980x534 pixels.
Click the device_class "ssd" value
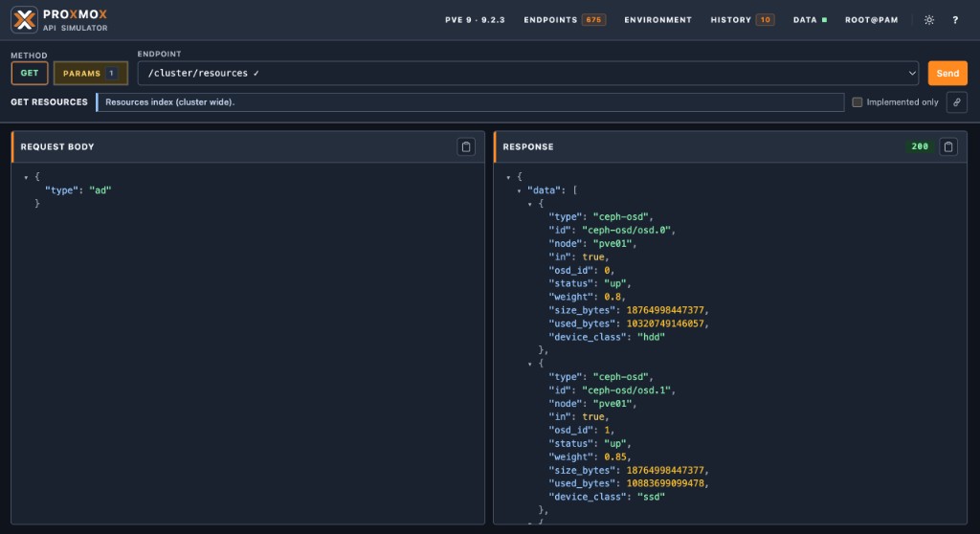(x=651, y=497)
